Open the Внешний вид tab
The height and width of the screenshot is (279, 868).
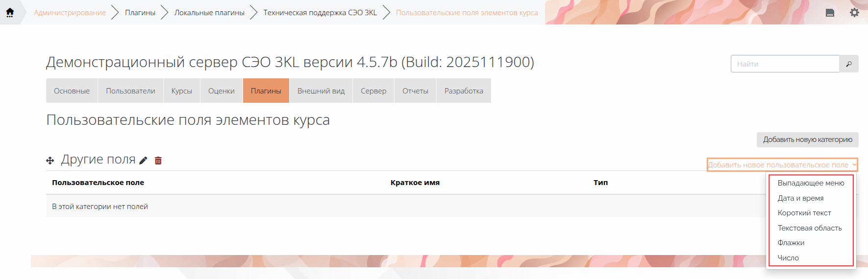(321, 91)
